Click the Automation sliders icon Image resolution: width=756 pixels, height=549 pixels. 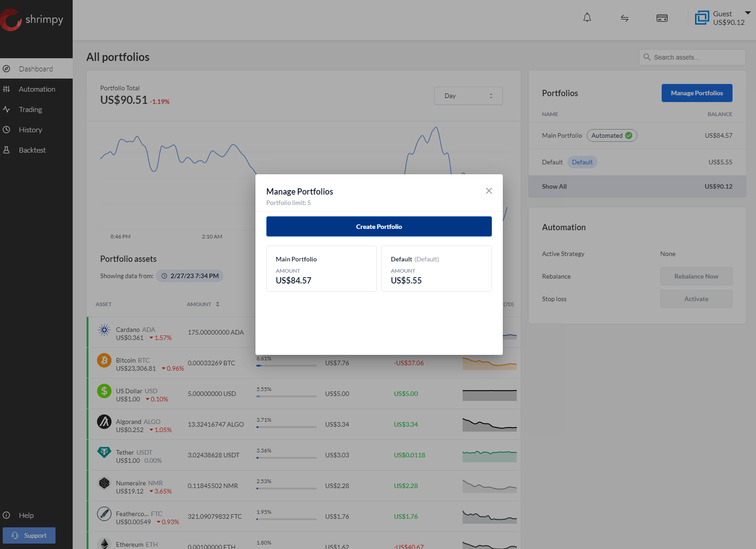pyautogui.click(x=6, y=89)
